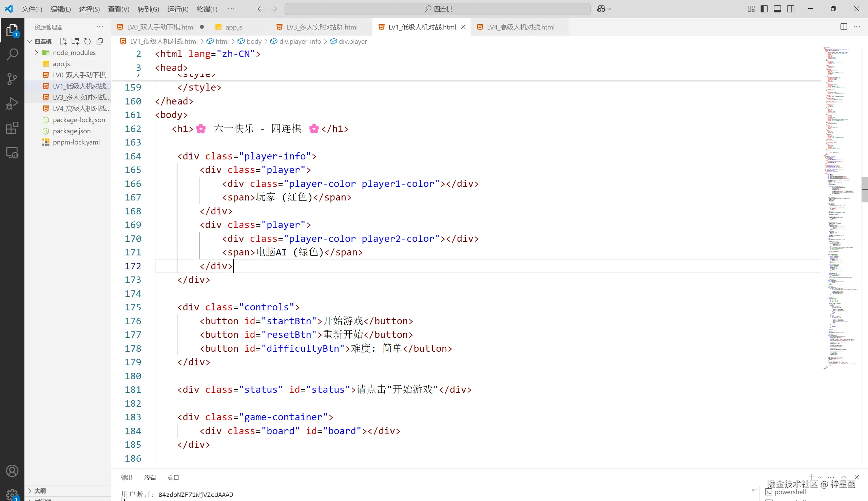The width and height of the screenshot is (868, 501).
Task: Open the Search panel
Action: [x=13, y=54]
